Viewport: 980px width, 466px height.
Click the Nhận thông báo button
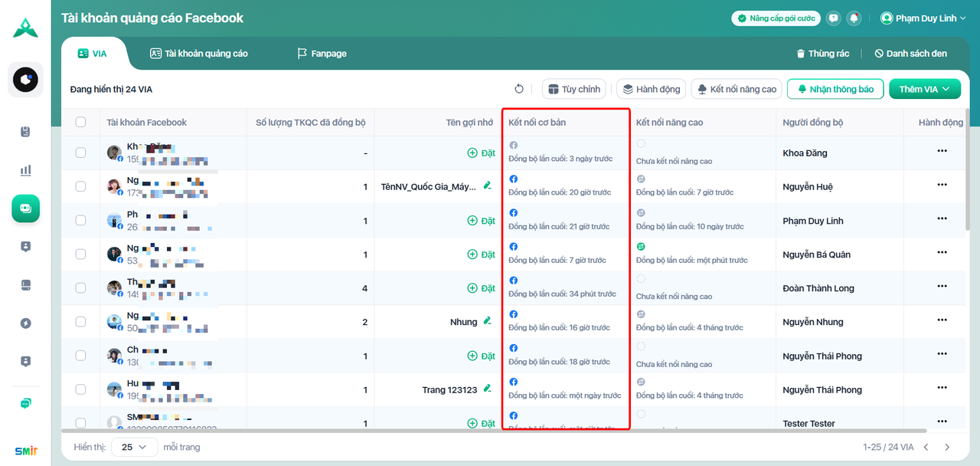click(835, 89)
